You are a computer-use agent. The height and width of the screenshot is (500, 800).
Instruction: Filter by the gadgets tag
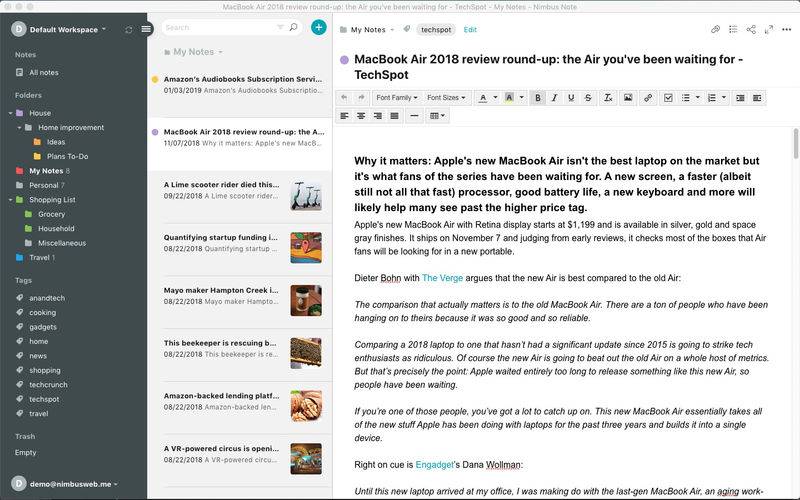[x=43, y=327]
